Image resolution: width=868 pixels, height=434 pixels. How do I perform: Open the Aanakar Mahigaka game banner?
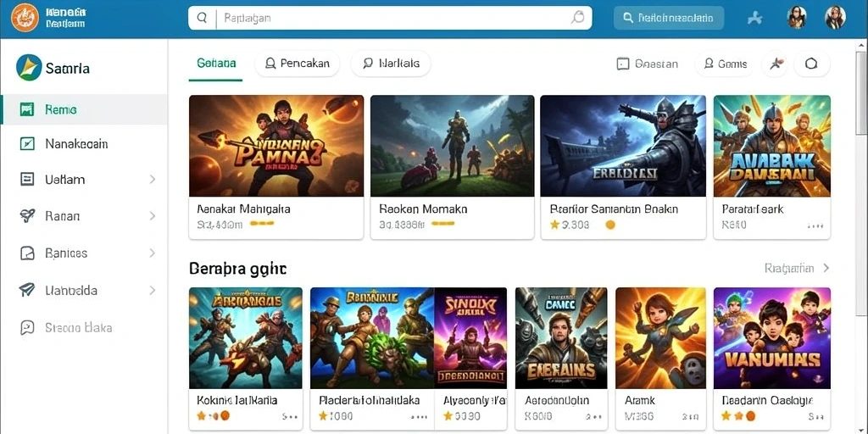tap(276, 146)
